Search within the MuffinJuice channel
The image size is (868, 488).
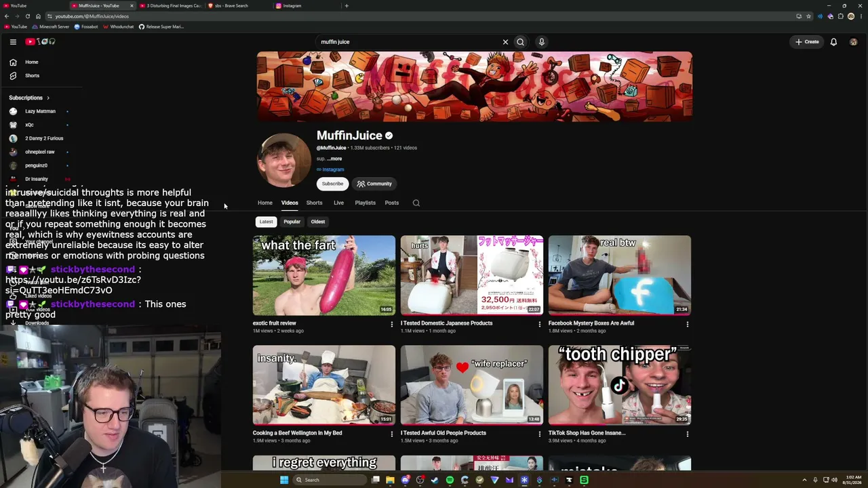point(416,203)
